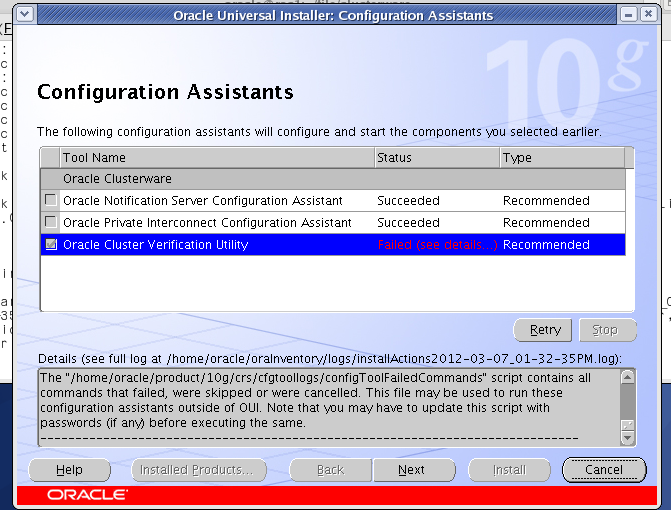Click the Succeeded status for Private Interconnect
Viewport: 671px width, 510px height.
(x=408, y=222)
